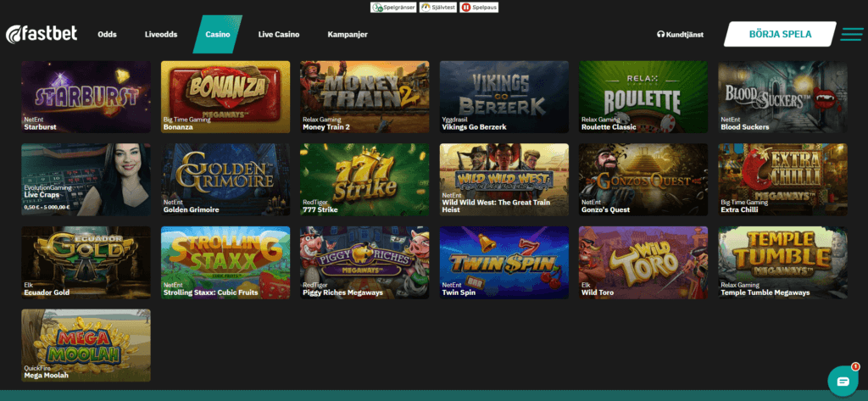The image size is (868, 401).
Task: Select the Casino tab
Action: 218,35
